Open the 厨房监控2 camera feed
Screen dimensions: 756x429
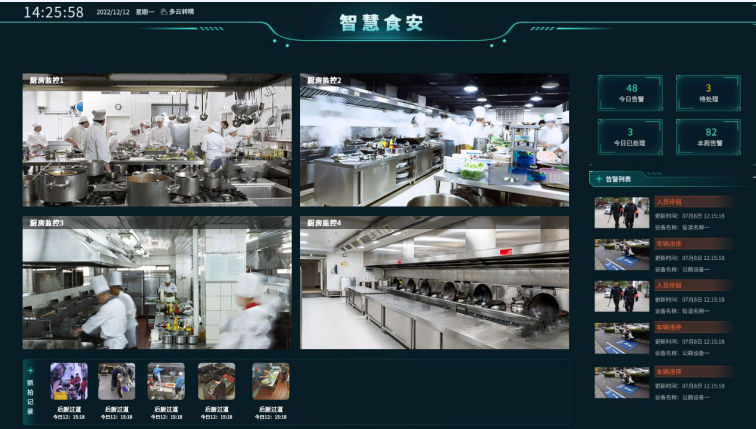click(434, 140)
